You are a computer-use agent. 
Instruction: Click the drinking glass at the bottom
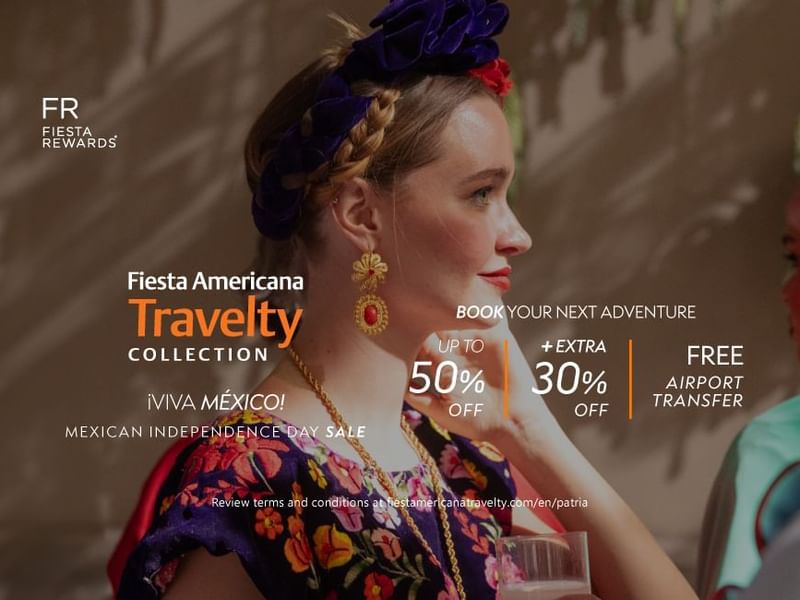point(542,566)
